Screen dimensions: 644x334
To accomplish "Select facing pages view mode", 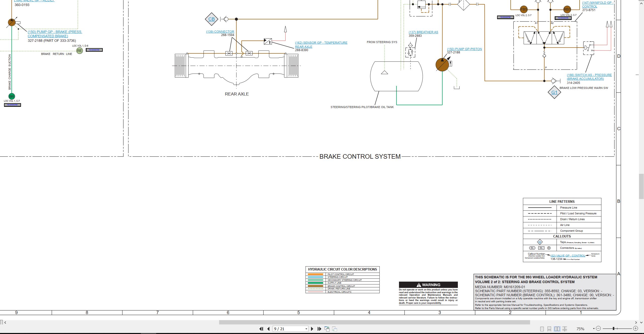I will 557,329.
